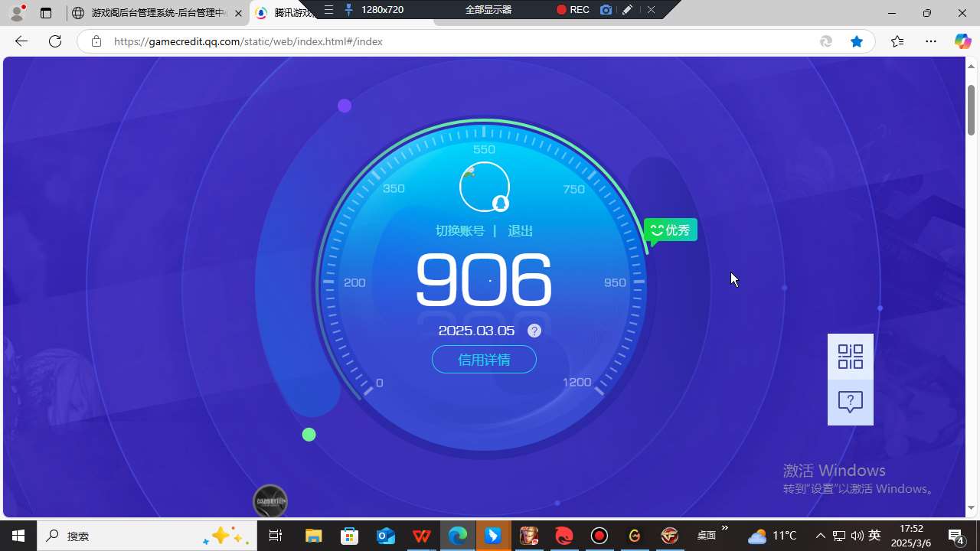Click the browser profile avatar icon
Image resolution: width=980 pixels, height=551 pixels.
17,11
